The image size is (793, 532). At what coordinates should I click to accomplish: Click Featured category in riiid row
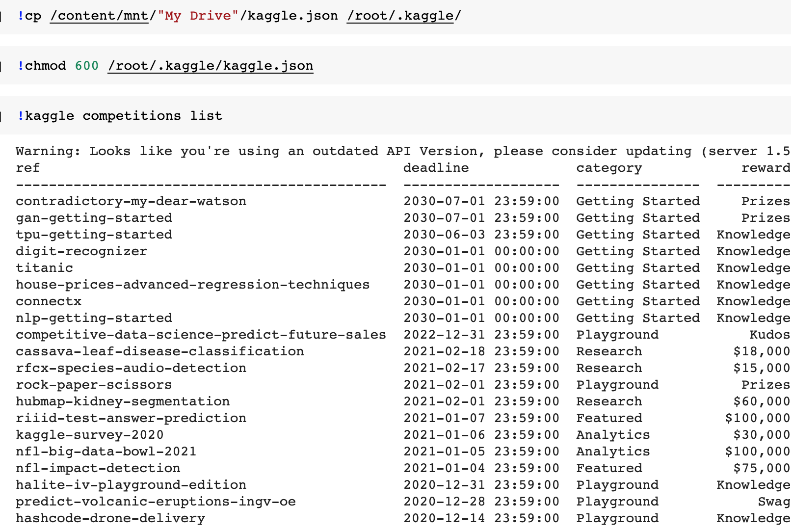pyautogui.click(x=609, y=418)
